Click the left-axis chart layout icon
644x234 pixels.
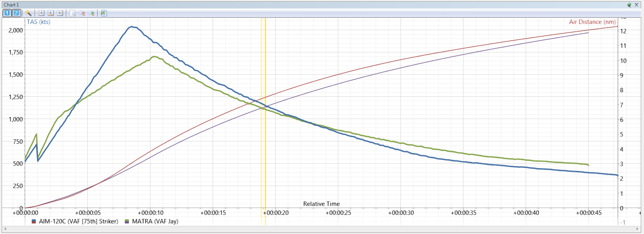[x=41, y=13]
